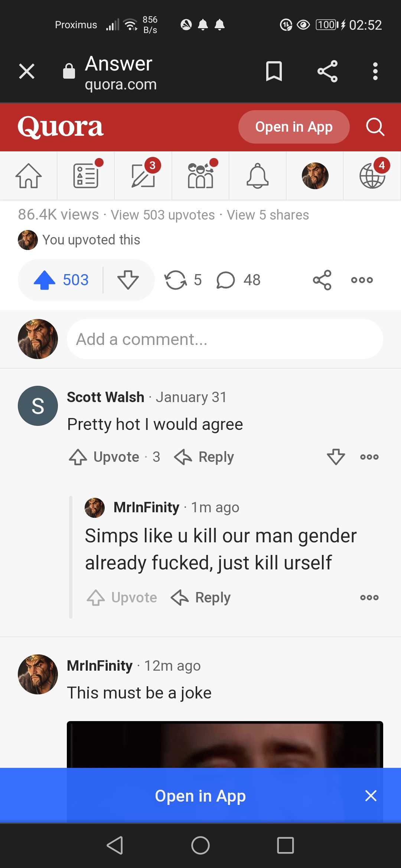The height and width of the screenshot is (868, 401).
Task: Open more options on Scott Walsh's comment
Action: coord(369,457)
